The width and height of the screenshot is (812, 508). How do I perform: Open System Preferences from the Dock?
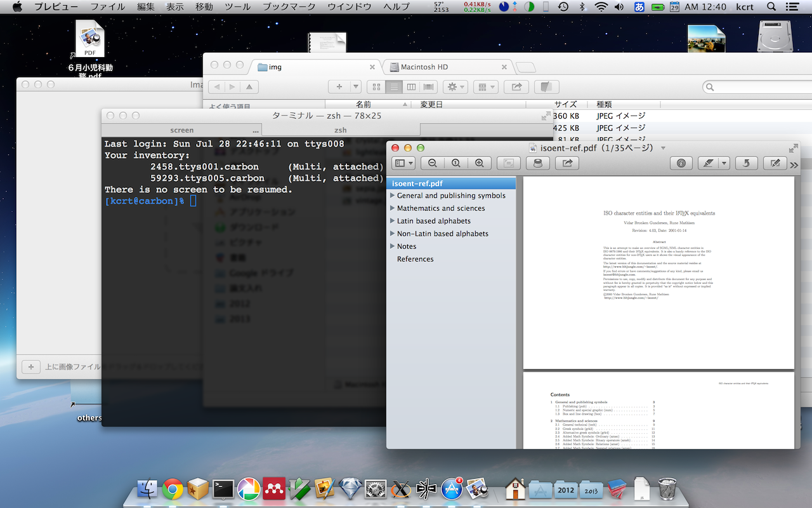(x=376, y=489)
